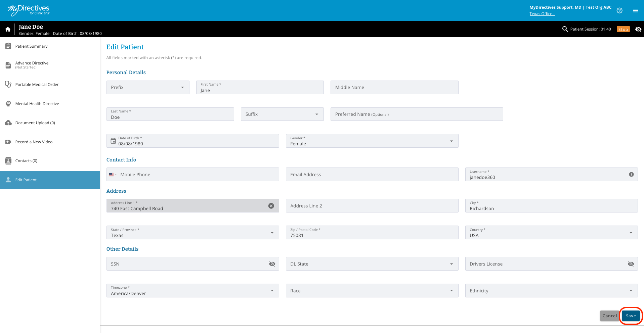The height and width of the screenshot is (333, 644).
Task: Select Edit Patient in sidebar
Action: coord(50,180)
